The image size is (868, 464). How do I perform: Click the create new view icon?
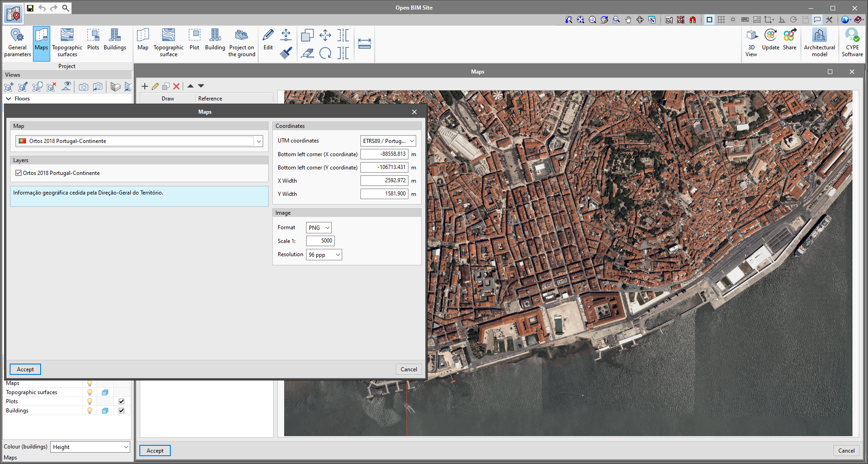[x=9, y=87]
